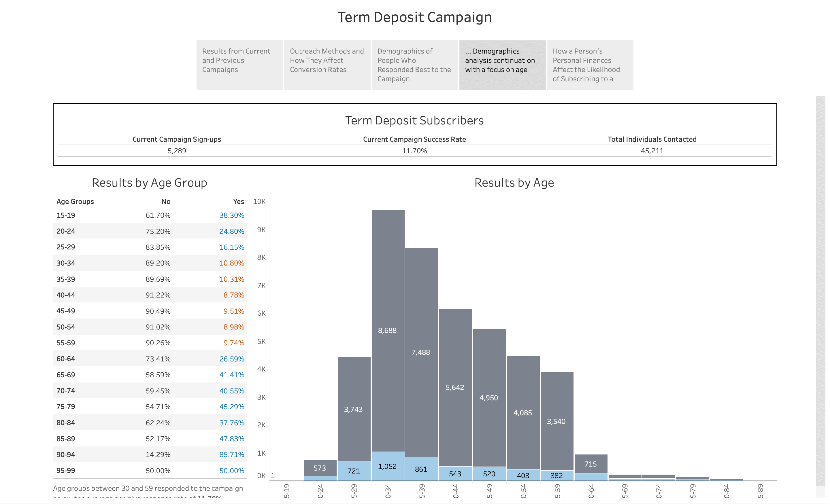830x504 pixels.
Task: Click the 8,688 gray bar segment
Action: [388, 330]
